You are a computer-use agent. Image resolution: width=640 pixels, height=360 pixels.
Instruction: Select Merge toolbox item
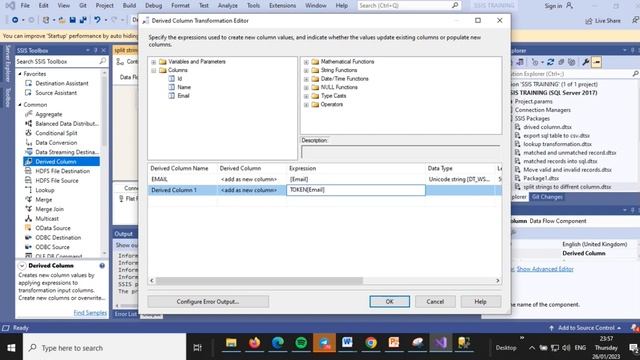pyautogui.click(x=39, y=200)
